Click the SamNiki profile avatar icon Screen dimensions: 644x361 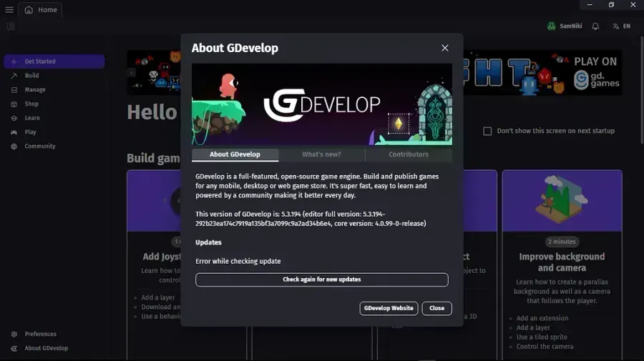(x=551, y=26)
